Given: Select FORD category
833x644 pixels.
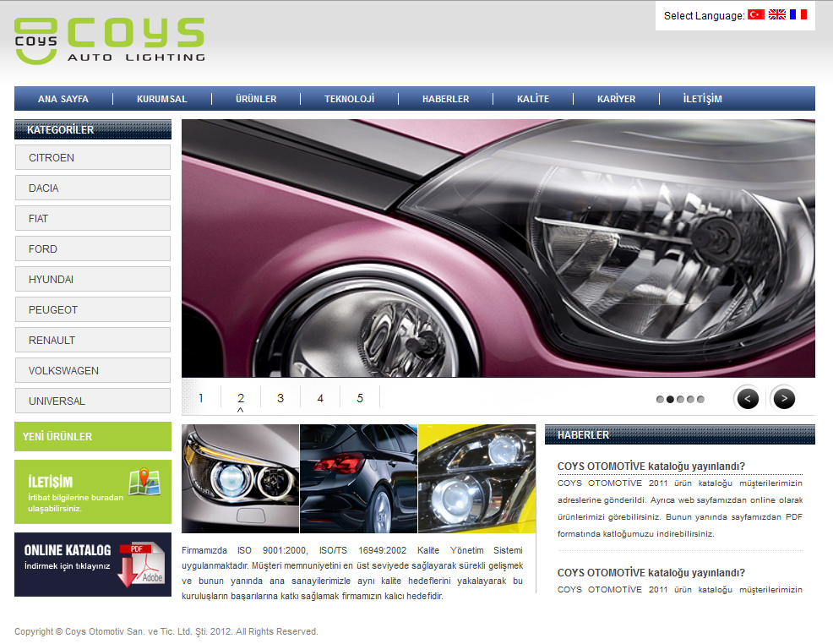Looking at the screenshot, I should coord(93,248).
